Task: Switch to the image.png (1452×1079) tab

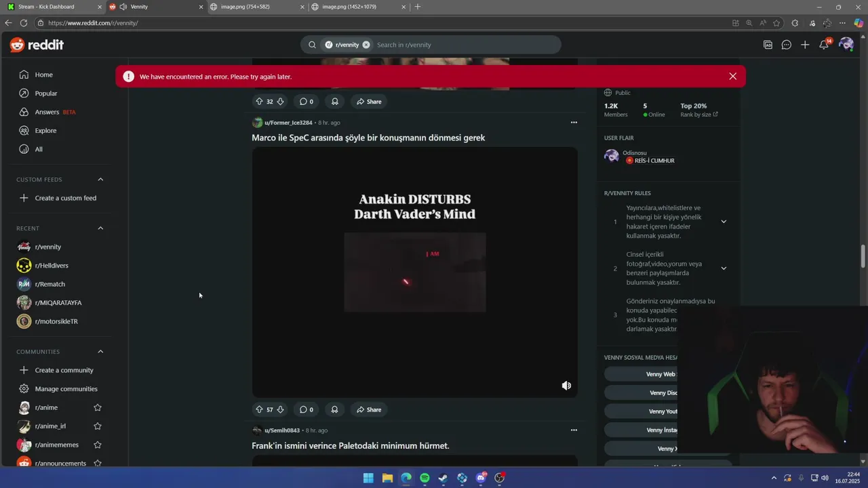Action: tap(359, 7)
